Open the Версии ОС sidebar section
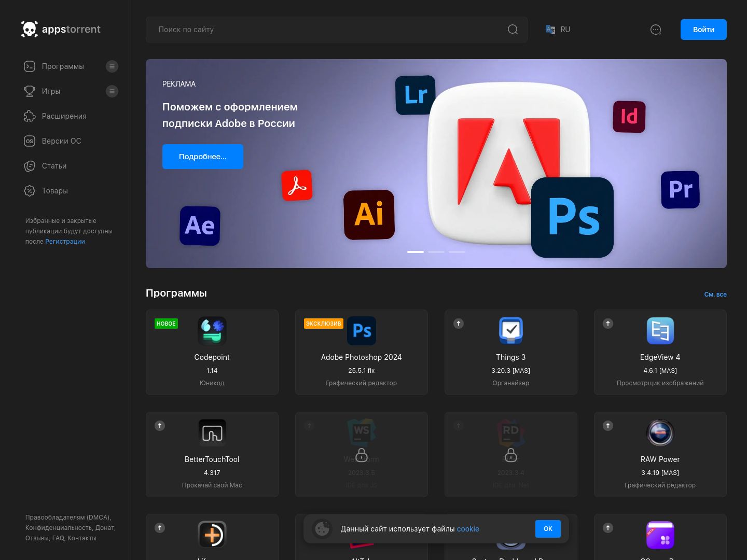Viewport: 747px width, 560px height. tap(61, 141)
